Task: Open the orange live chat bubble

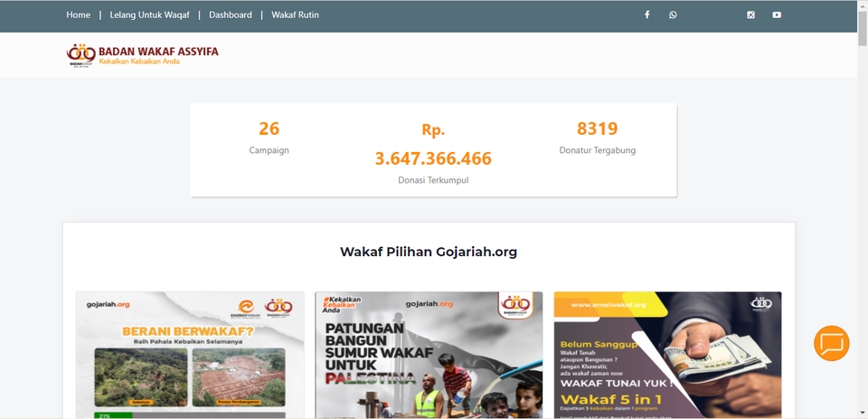Action: pyautogui.click(x=832, y=344)
